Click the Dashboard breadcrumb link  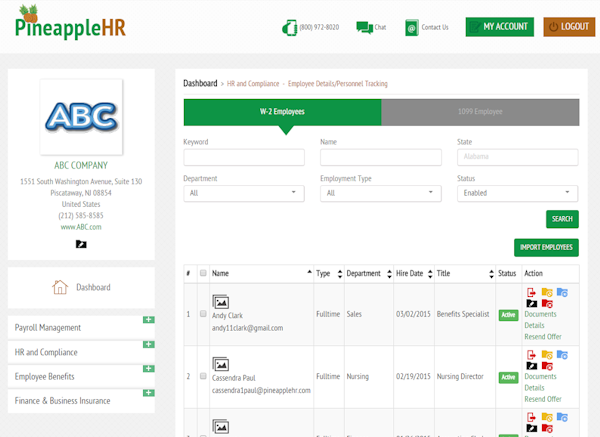200,83
